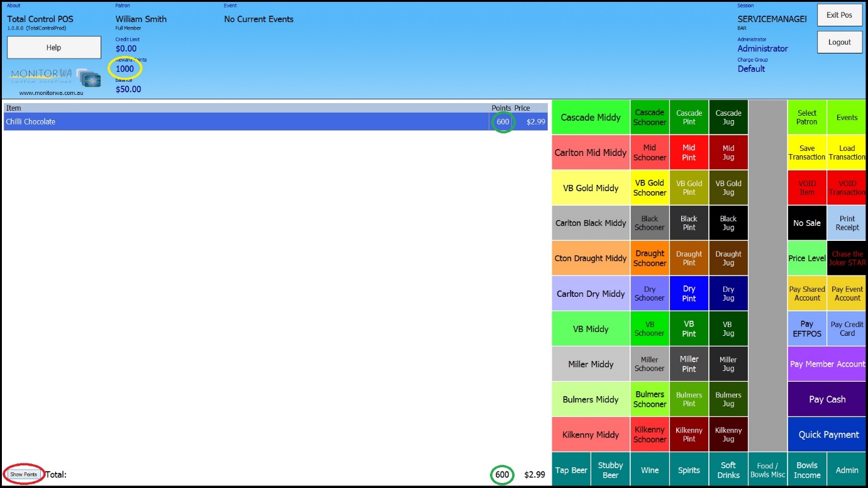Open the Admin tab
This screenshot has width=868, height=488.
(847, 469)
